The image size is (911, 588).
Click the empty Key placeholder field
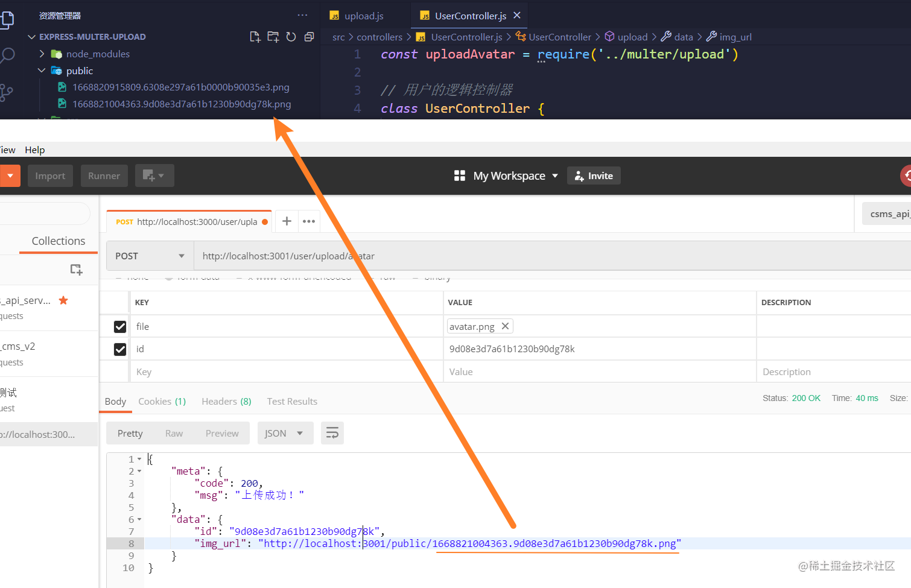(x=287, y=372)
